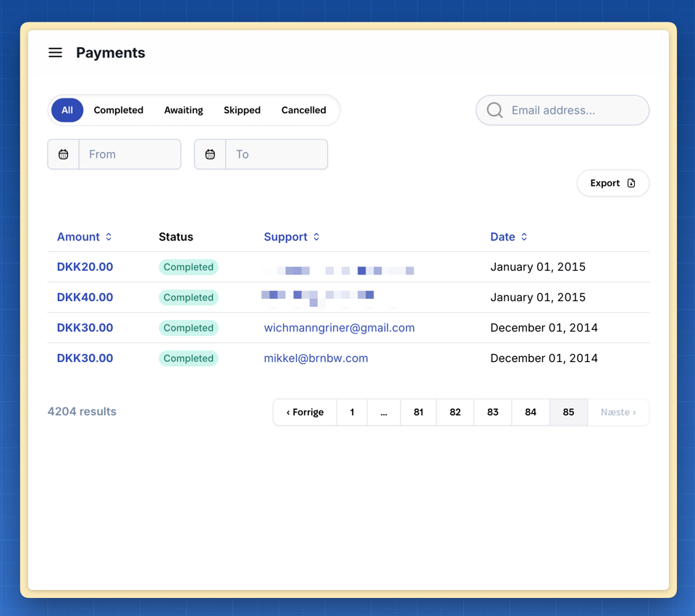The height and width of the screenshot is (616, 695).
Task: Jump to page 82
Action: click(x=455, y=412)
